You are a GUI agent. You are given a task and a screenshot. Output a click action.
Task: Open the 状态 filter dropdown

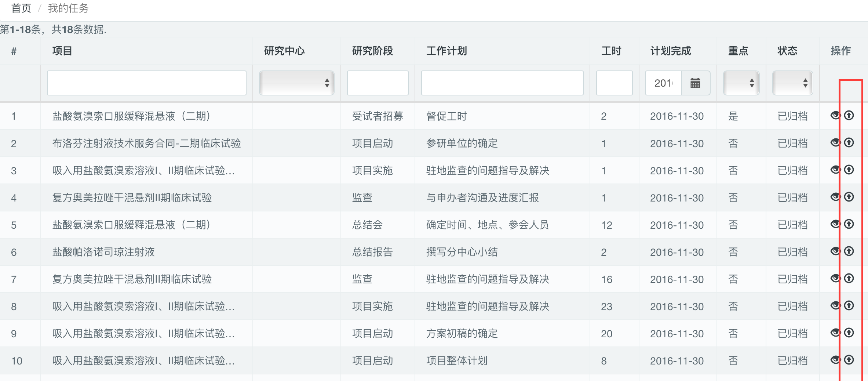tap(792, 83)
